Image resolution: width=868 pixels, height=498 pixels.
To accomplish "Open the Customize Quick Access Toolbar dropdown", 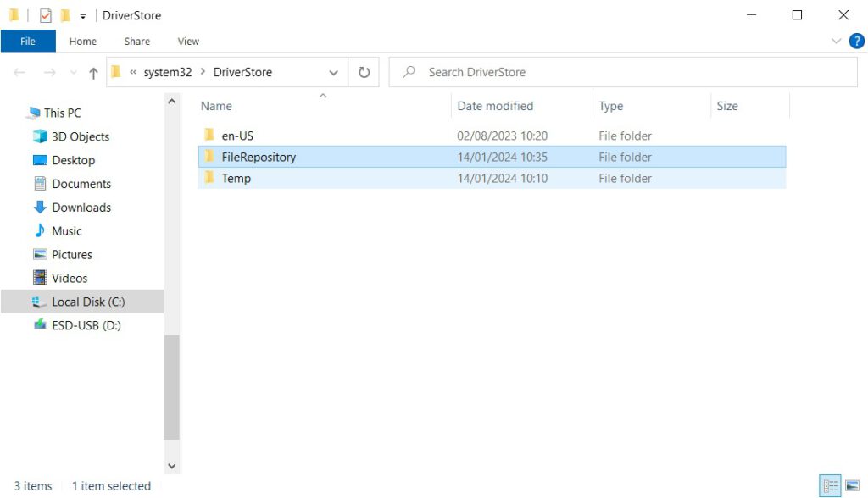I will pos(82,16).
